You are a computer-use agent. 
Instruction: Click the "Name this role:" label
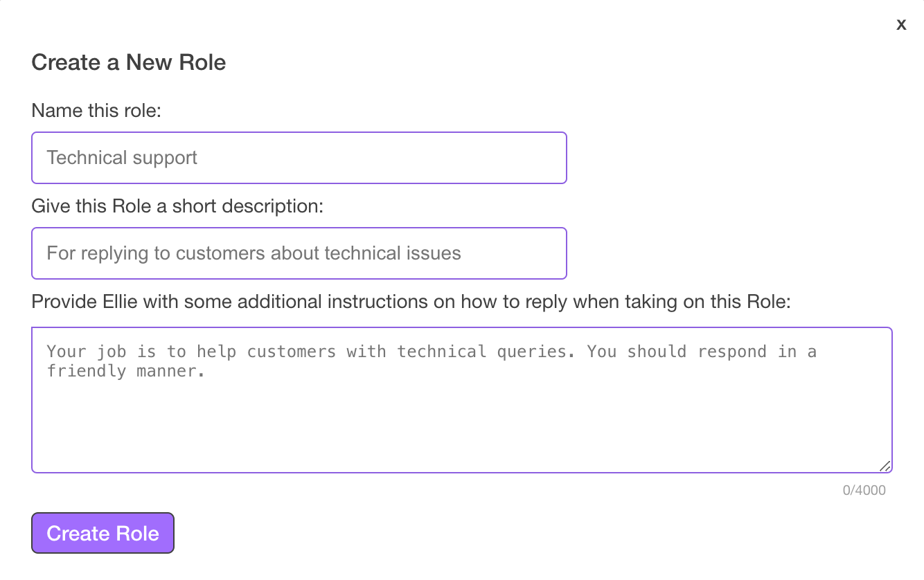click(x=96, y=110)
